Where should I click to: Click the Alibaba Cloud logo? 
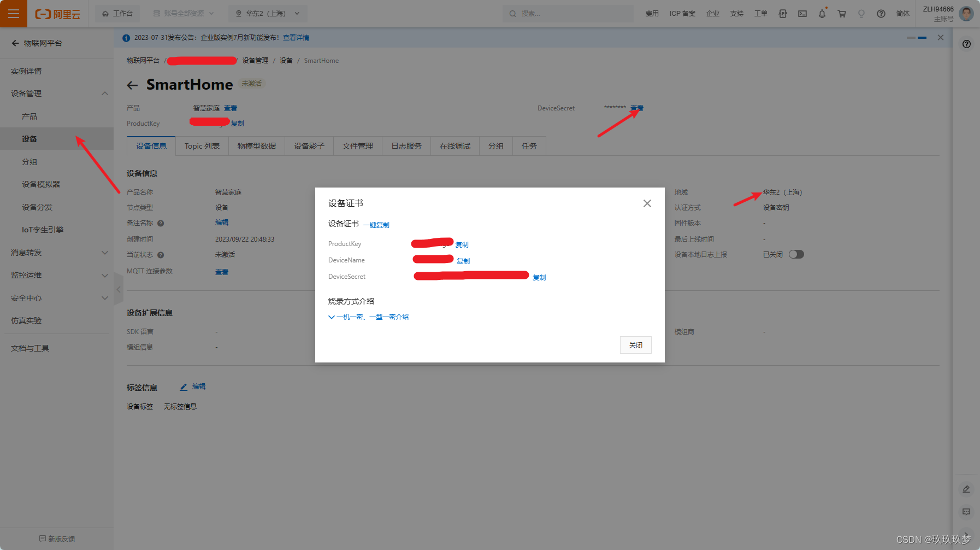tap(58, 14)
